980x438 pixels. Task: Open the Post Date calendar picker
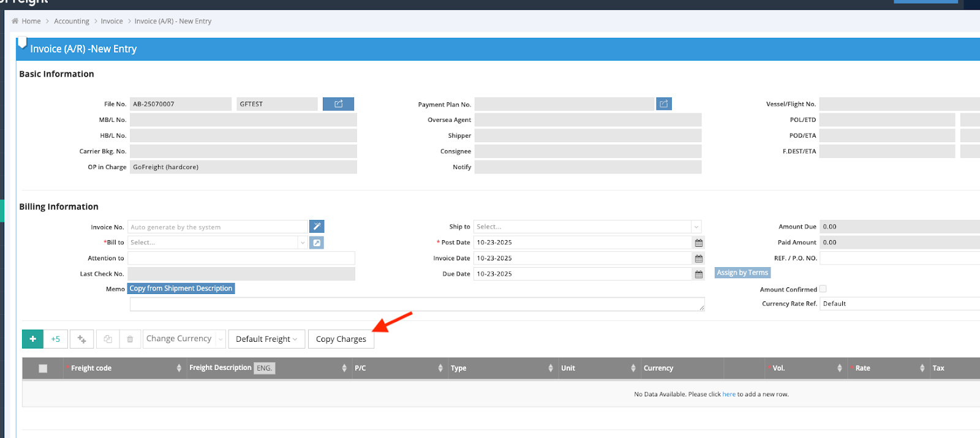tap(699, 243)
